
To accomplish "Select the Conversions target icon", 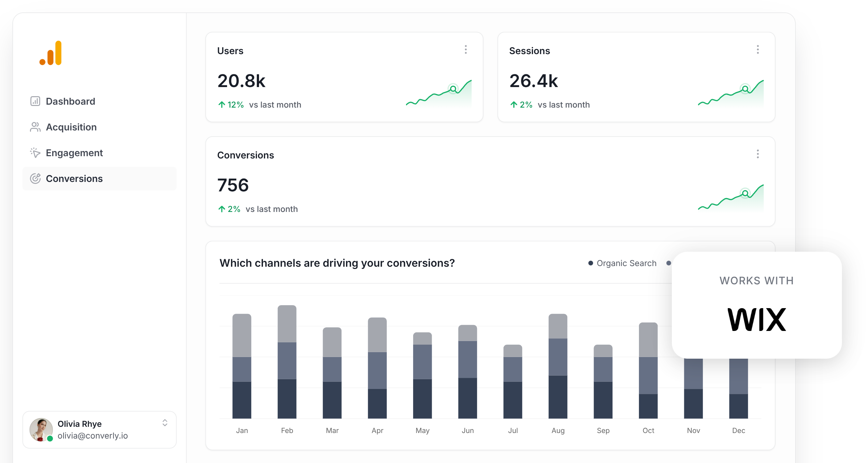I will (35, 178).
